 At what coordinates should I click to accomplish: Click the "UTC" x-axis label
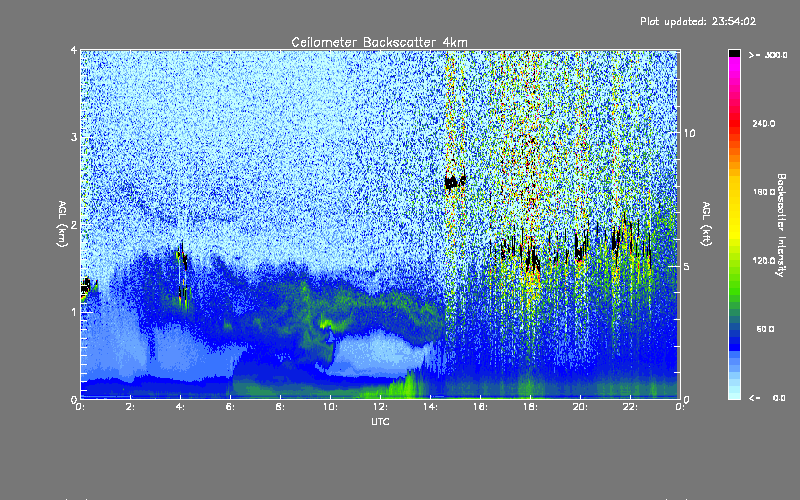380,422
